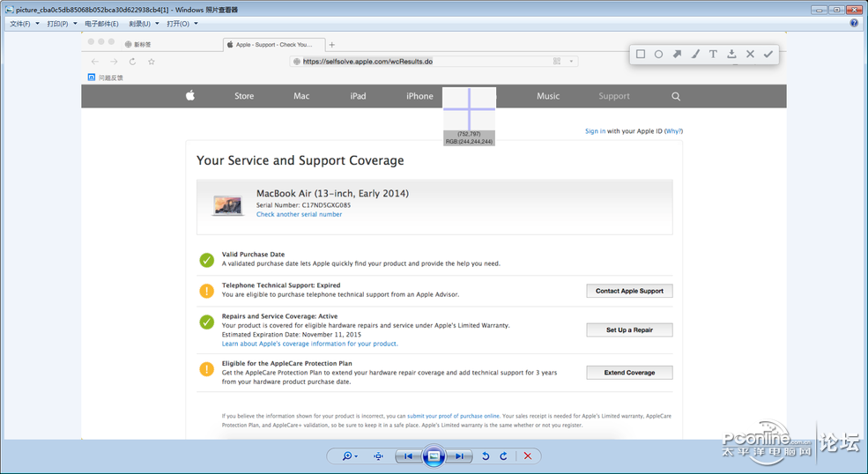
Task: Fit image to actual size button
Action: (378, 456)
